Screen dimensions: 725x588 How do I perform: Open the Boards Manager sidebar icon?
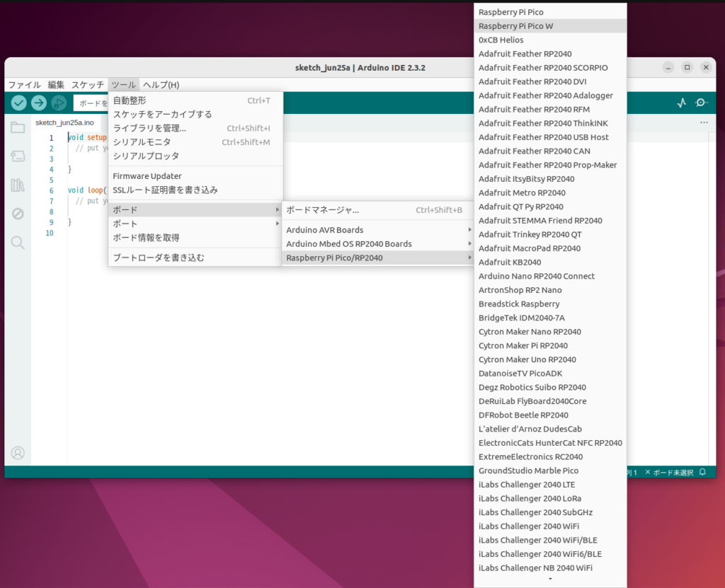pyautogui.click(x=18, y=156)
